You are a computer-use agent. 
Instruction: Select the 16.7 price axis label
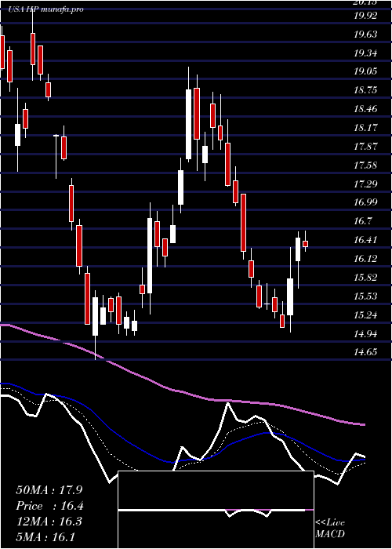tap(363, 221)
